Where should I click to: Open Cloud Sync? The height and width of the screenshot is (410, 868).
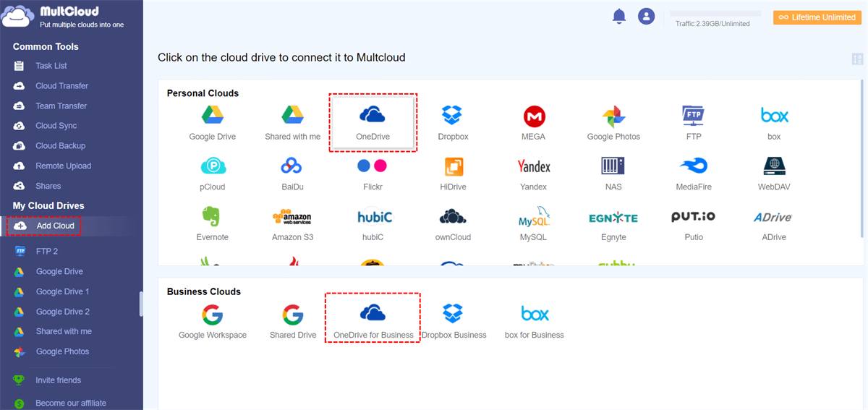[x=56, y=126]
